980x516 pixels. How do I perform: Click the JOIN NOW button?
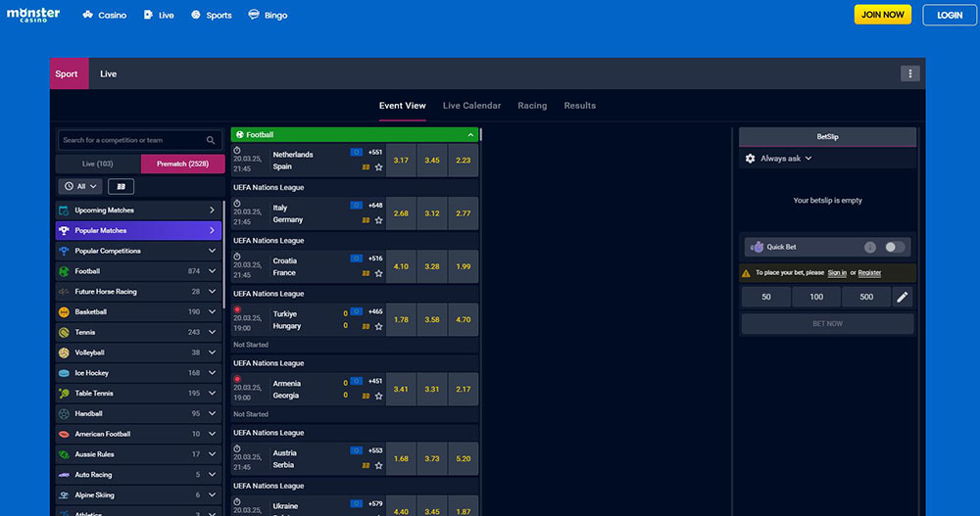click(x=883, y=15)
